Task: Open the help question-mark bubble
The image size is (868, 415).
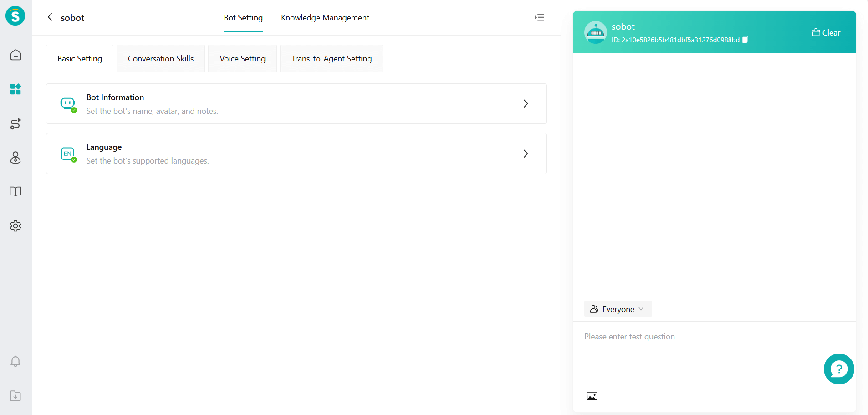Action: point(839,369)
